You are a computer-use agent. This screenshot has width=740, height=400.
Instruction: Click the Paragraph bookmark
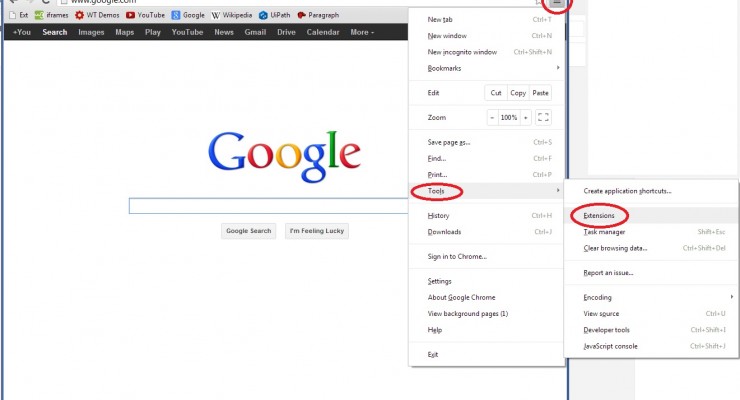pyautogui.click(x=318, y=16)
